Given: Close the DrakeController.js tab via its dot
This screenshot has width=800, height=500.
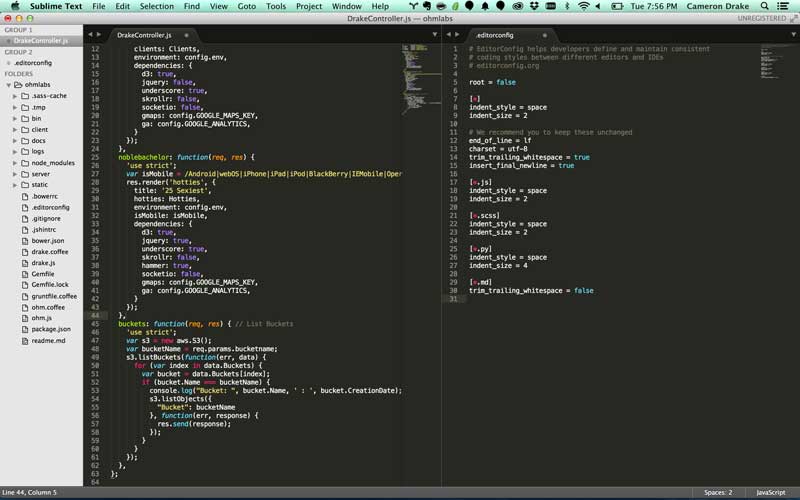Looking at the screenshot, I should click(x=186, y=35).
